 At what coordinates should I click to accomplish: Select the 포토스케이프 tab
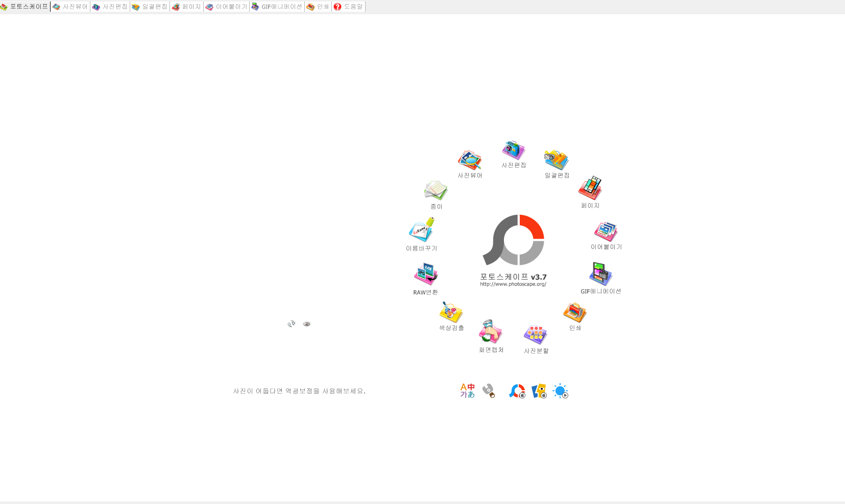coord(25,7)
